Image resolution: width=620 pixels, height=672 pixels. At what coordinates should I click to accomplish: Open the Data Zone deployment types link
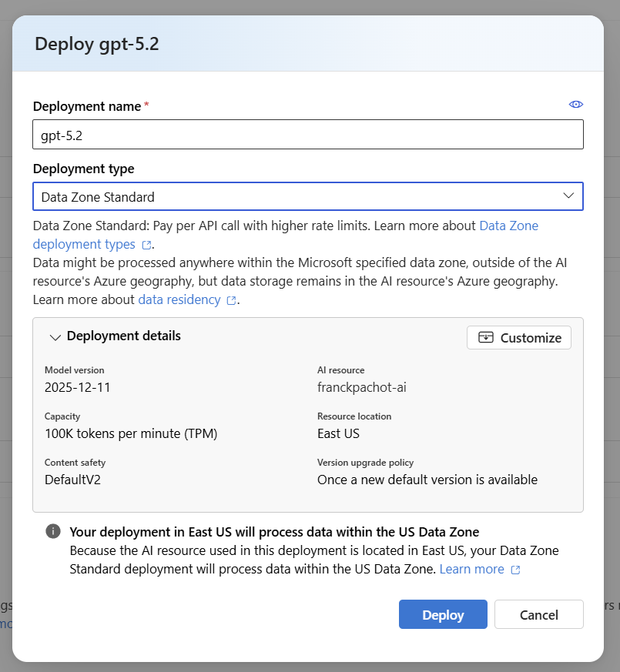point(286,235)
